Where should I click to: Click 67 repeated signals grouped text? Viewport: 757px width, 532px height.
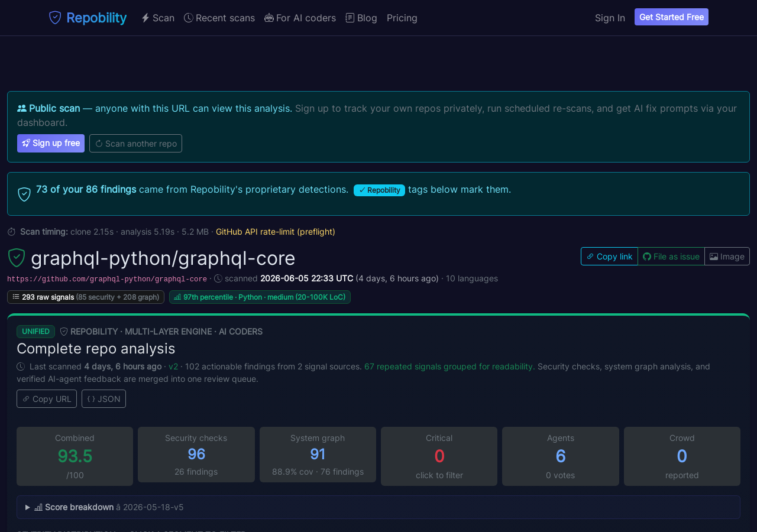[449, 366]
